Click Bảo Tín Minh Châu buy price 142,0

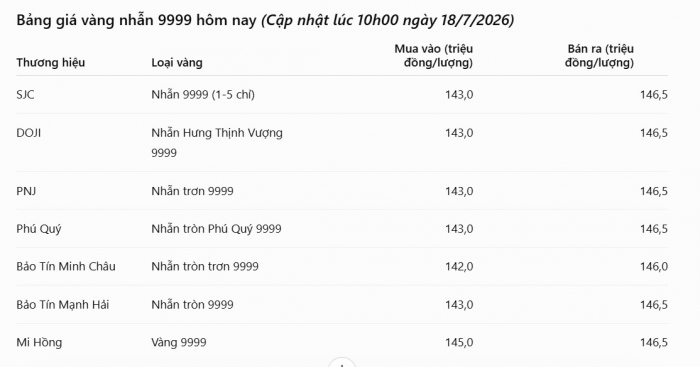(459, 267)
